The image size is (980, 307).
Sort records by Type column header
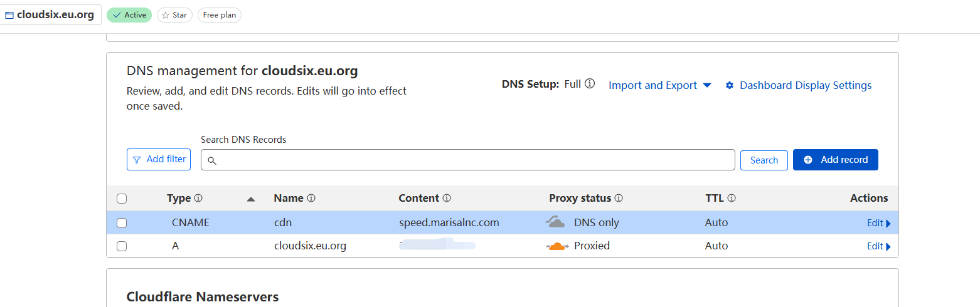[179, 198]
